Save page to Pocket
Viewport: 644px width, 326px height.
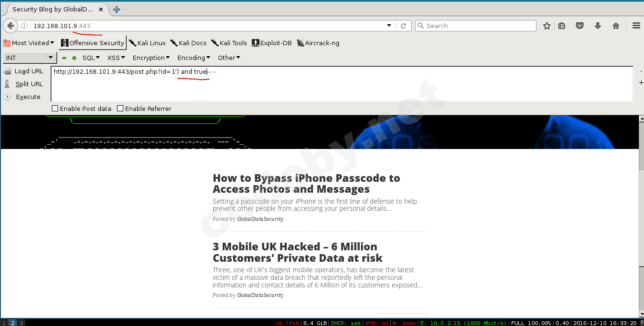[580, 26]
